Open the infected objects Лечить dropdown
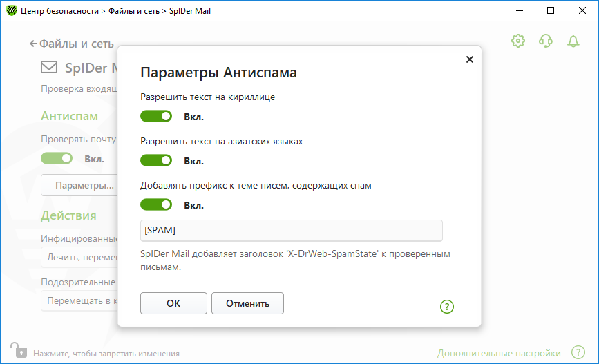Screen dimensions: 599x364 79,257
